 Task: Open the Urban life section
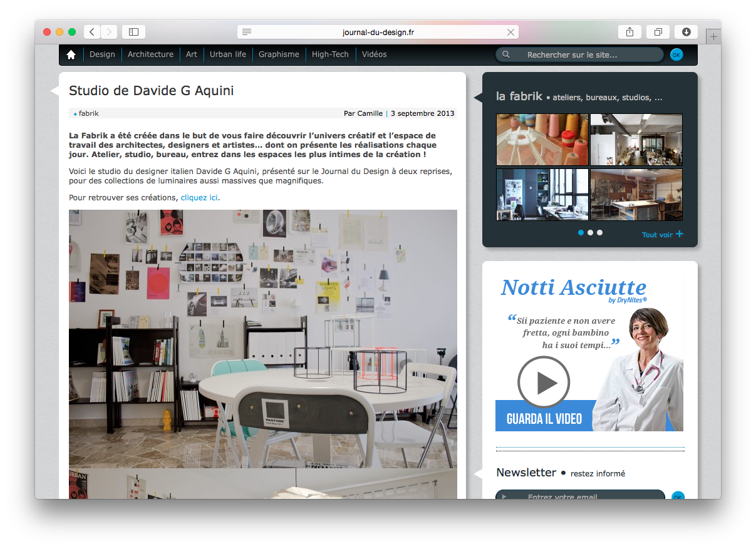point(228,54)
